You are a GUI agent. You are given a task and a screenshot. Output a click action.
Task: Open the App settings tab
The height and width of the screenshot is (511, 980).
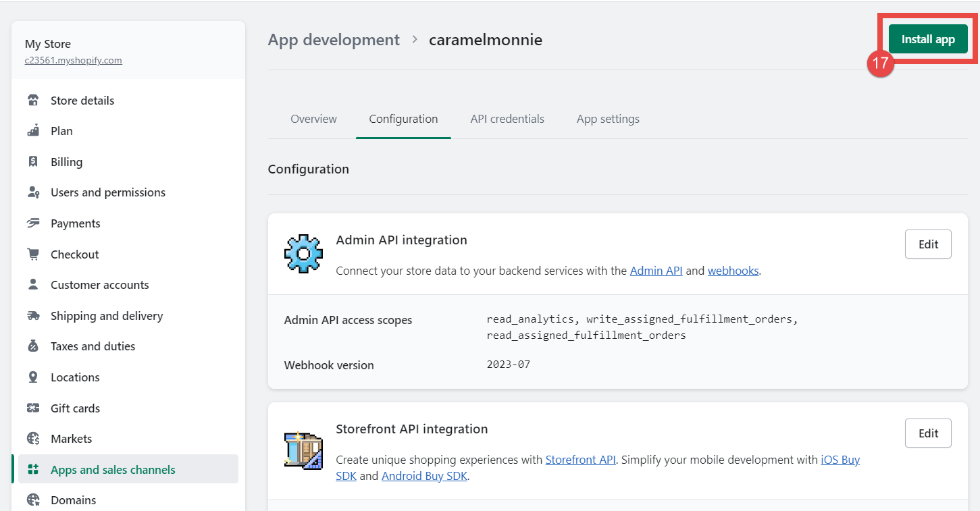click(608, 119)
